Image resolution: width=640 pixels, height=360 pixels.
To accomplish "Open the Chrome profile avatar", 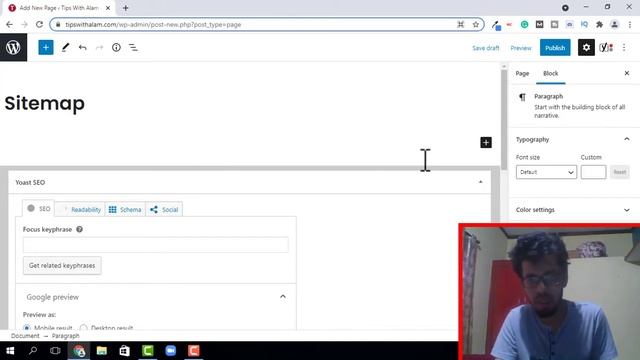I will tap(614, 24).
